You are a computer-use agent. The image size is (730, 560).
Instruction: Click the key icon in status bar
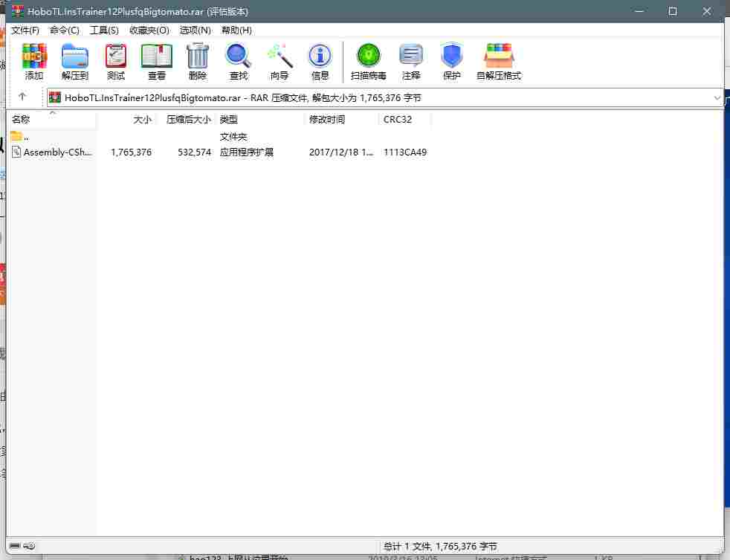coord(29,546)
